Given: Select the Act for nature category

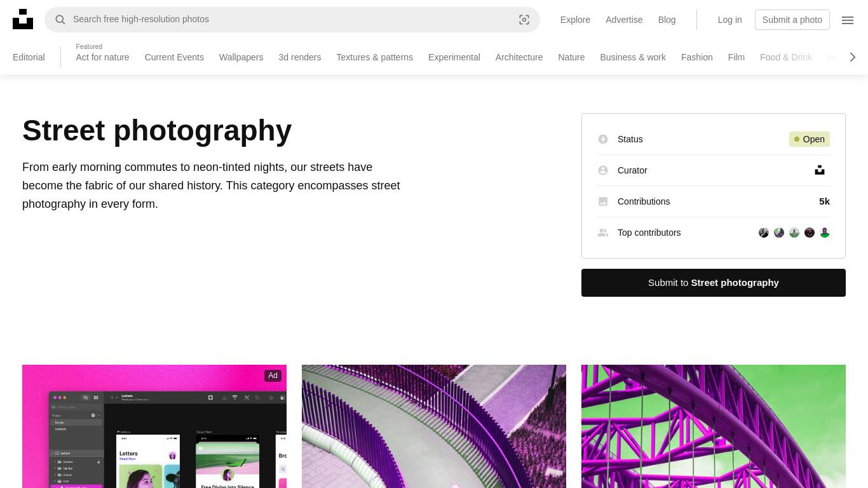Looking at the screenshot, I should tap(102, 57).
